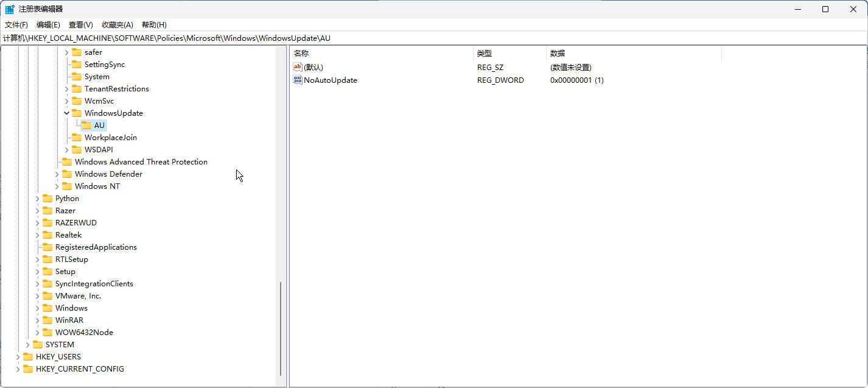The height and width of the screenshot is (388, 868).
Task: Sort values by the 类型 column header
Action: 484,53
